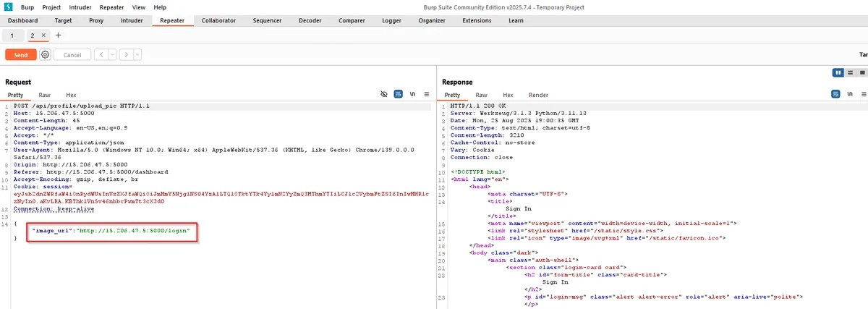Select side-by-side split layout icon
The width and height of the screenshot is (868, 309).
pos(838,72)
